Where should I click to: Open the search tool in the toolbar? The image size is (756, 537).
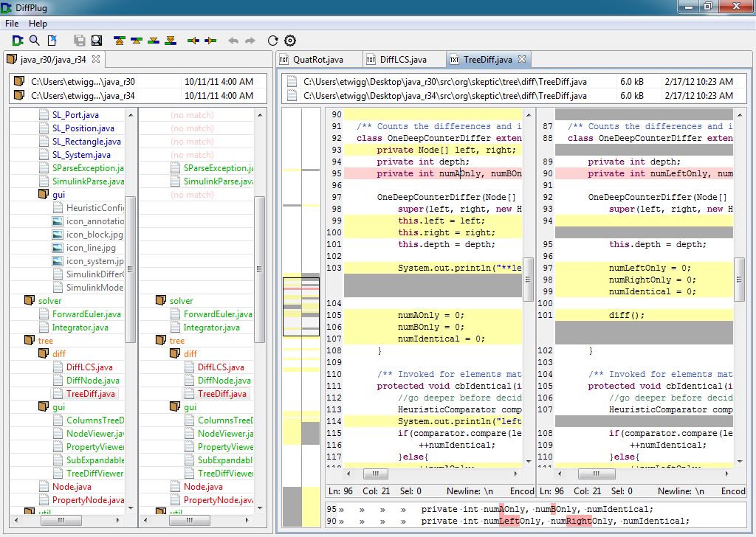[x=34, y=41]
